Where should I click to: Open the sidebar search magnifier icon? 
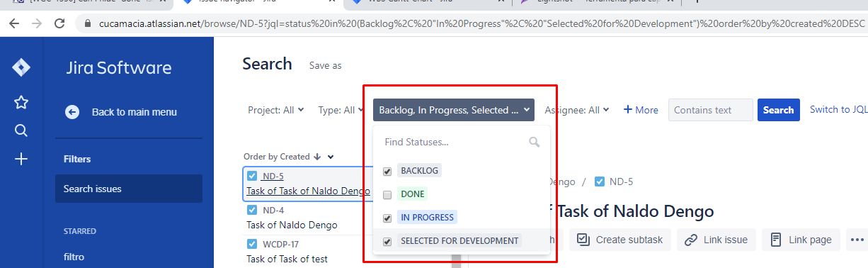click(21, 130)
